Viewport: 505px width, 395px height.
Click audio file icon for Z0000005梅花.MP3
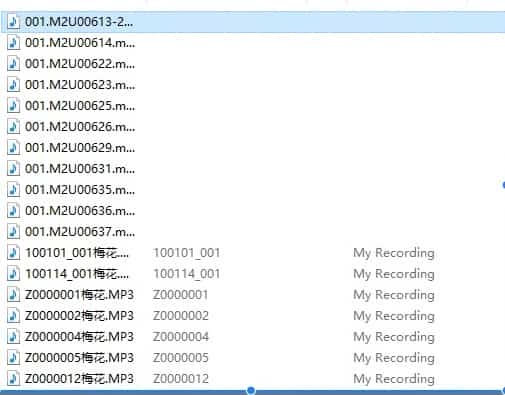[13, 358]
